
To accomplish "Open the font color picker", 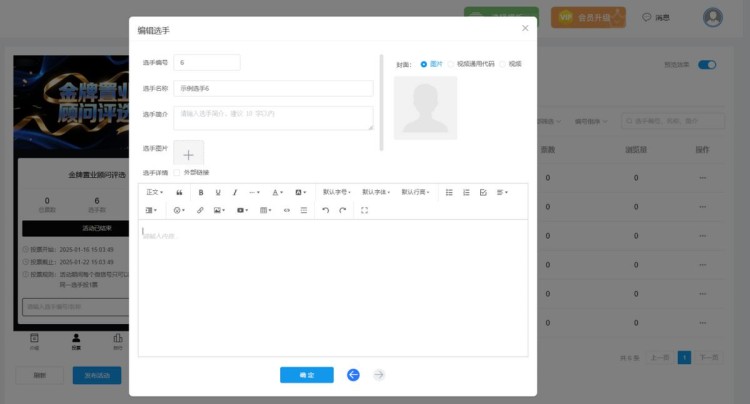I will click(x=278, y=192).
